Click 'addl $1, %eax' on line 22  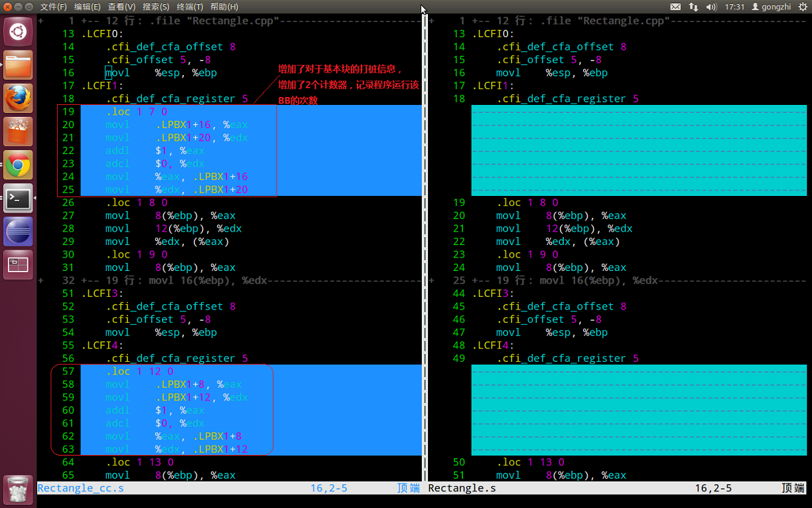tap(155, 151)
